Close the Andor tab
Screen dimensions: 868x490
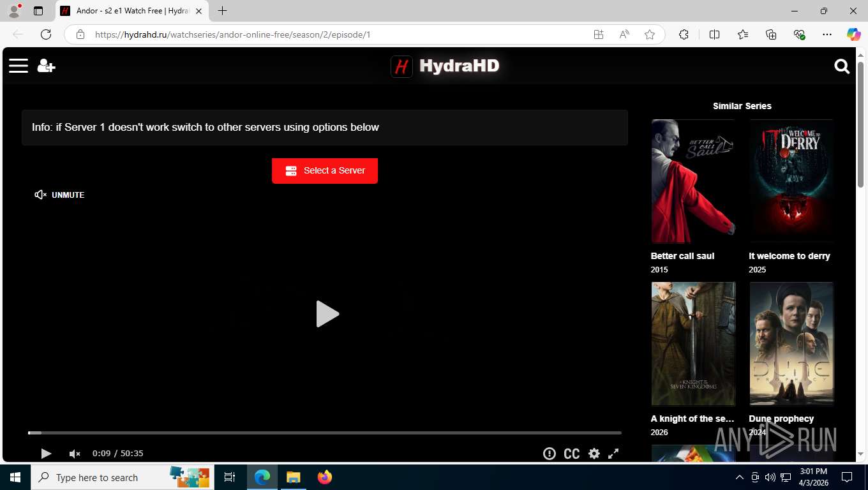[x=198, y=11]
